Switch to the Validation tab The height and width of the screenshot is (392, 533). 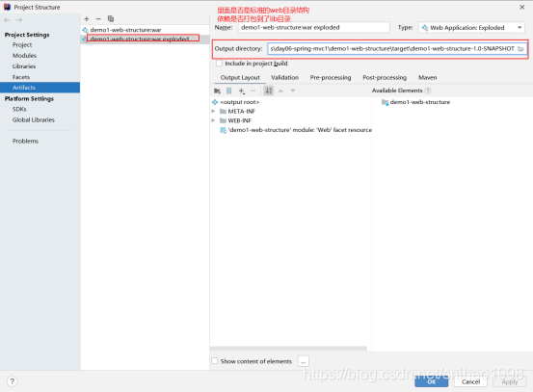pyautogui.click(x=285, y=77)
